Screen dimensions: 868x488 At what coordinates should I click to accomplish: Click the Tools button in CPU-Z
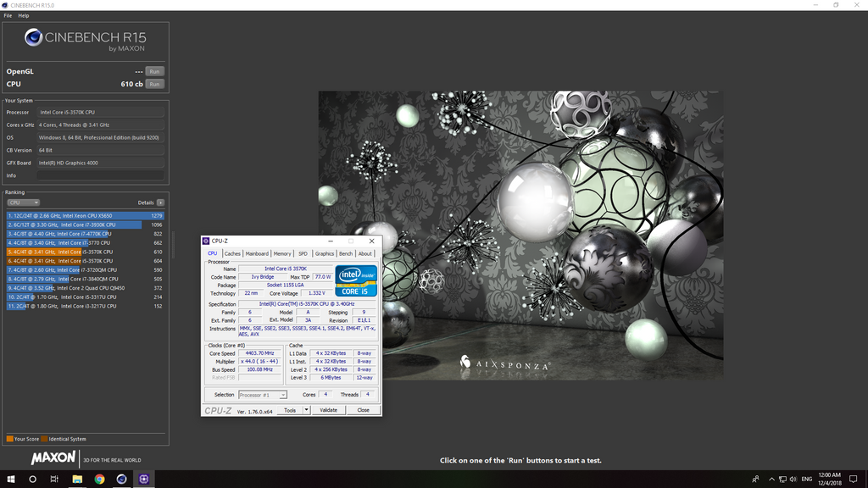coord(290,410)
